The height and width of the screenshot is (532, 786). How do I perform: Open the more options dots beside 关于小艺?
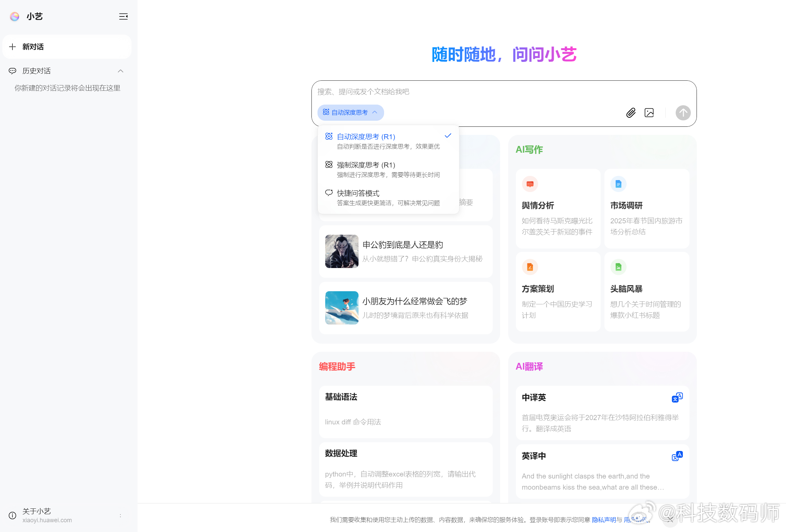click(120, 516)
